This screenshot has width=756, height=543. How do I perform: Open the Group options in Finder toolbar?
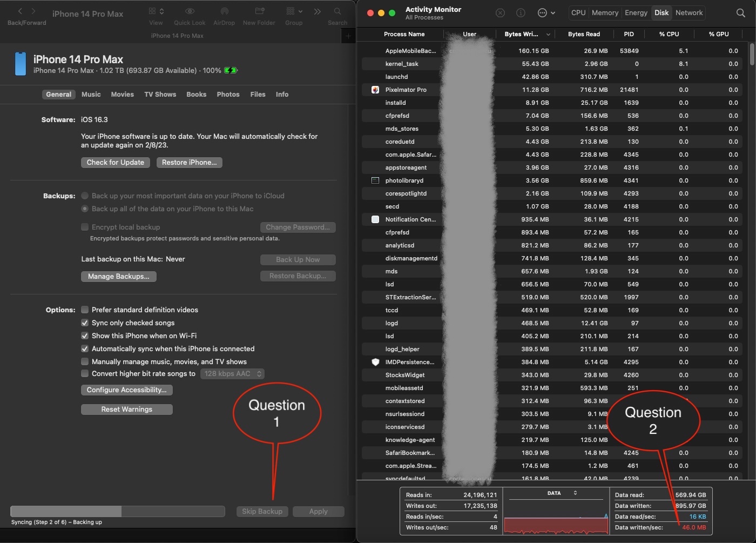(x=294, y=11)
